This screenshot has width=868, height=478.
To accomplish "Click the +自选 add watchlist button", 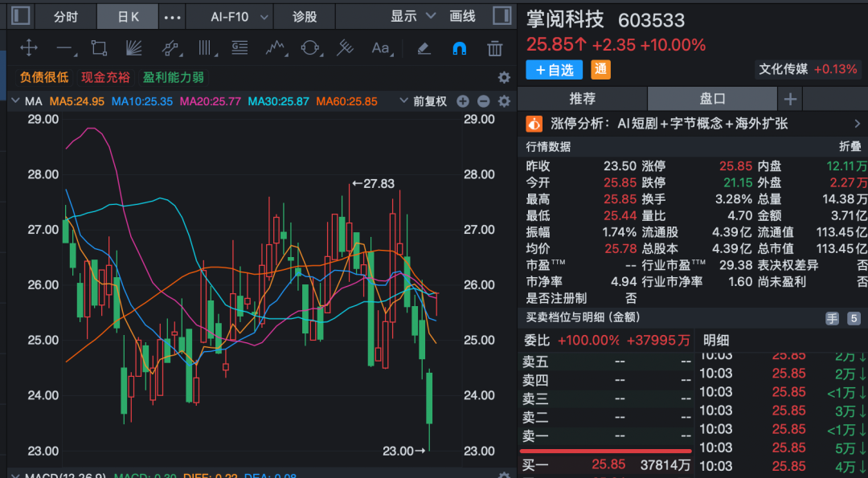I will coord(554,70).
